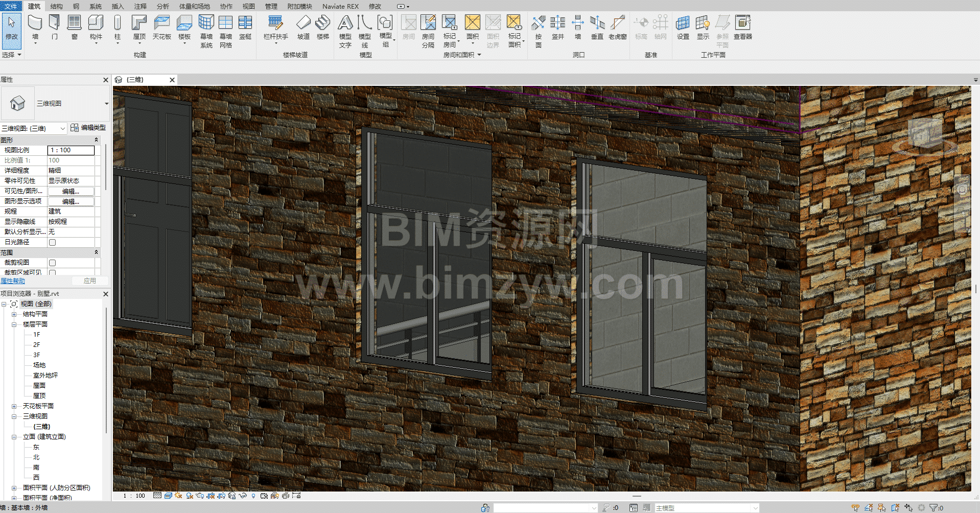Image resolution: width=980 pixels, height=513 pixels.
Task: Open the 文件 (File) menu
Action: coord(11,6)
